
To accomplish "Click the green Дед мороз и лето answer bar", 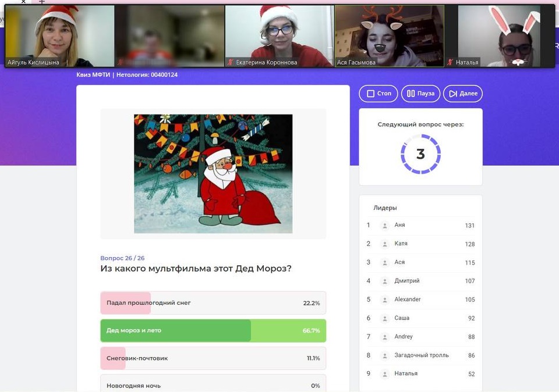I will point(213,330).
